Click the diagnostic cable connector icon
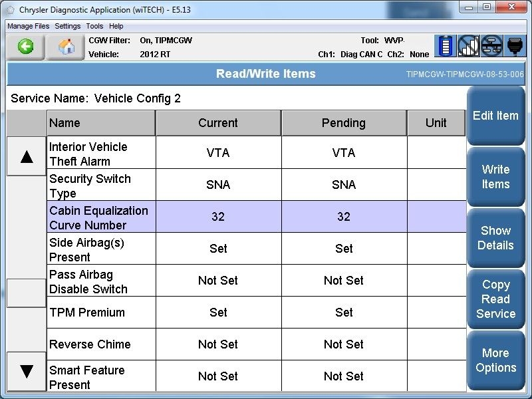Screen dimensions: 532x399 point(515,47)
